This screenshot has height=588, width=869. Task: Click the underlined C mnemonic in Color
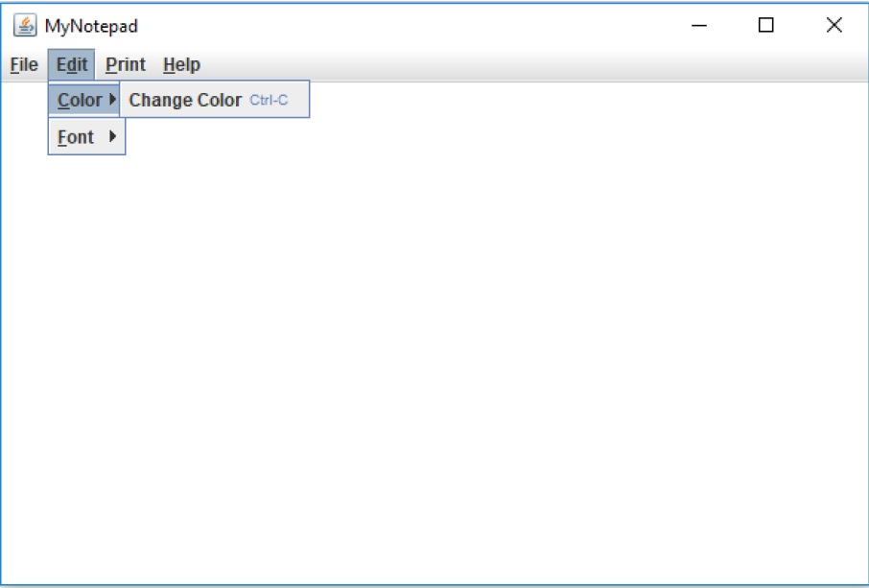coord(61,99)
